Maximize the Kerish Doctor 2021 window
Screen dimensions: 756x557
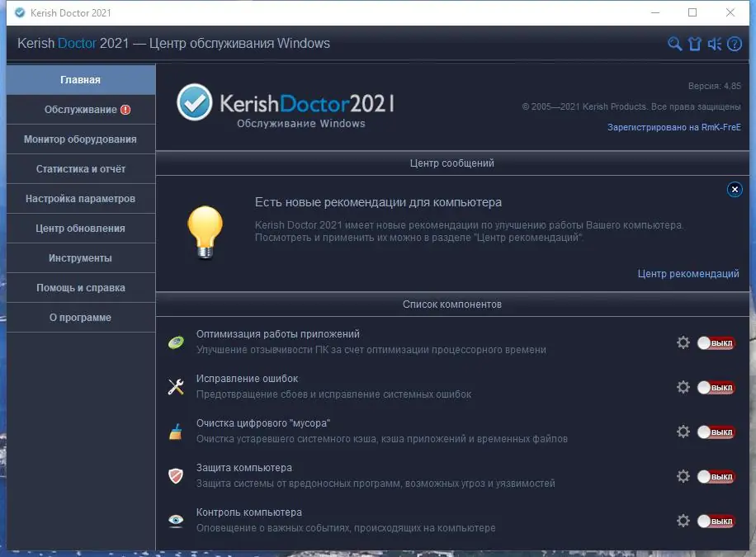[x=692, y=12]
